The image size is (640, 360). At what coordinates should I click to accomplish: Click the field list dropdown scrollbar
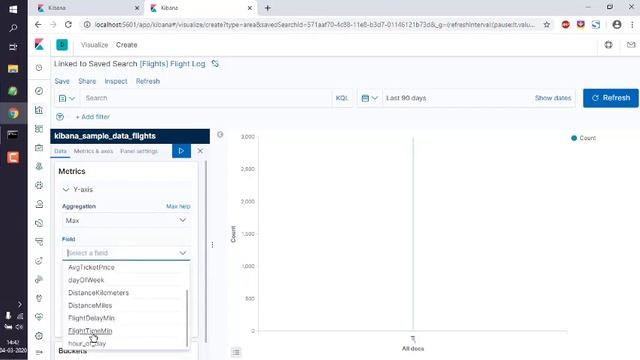[187, 318]
